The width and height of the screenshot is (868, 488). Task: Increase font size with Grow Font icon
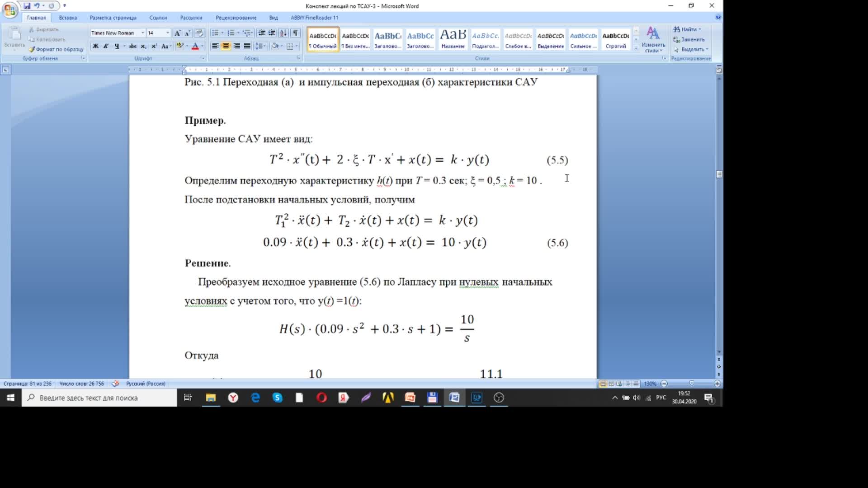click(x=178, y=33)
